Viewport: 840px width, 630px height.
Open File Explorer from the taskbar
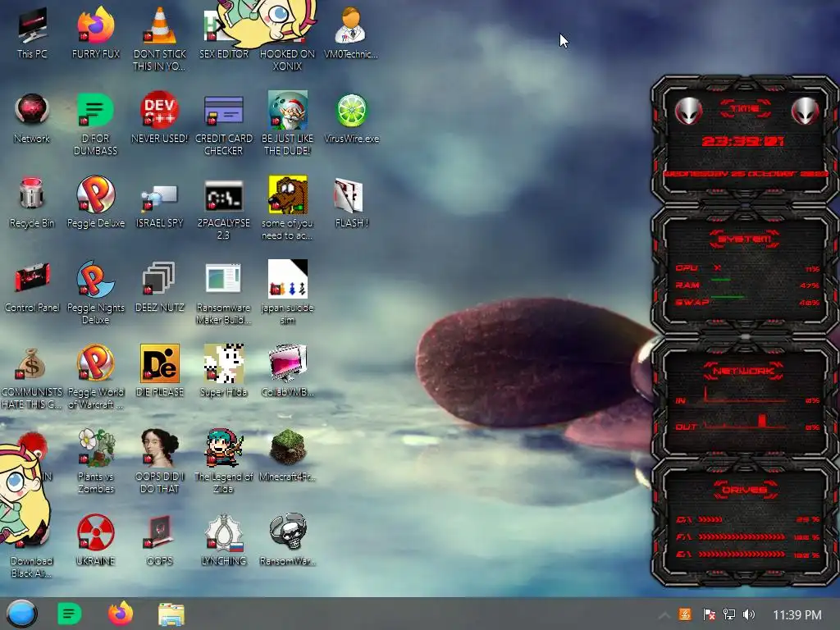[171, 614]
